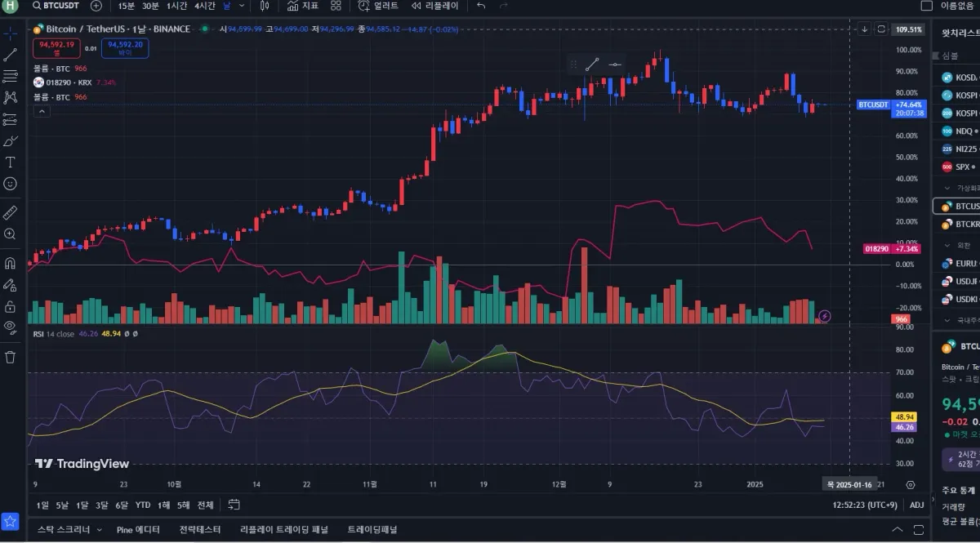Set date range to 전체

[x=205, y=505]
